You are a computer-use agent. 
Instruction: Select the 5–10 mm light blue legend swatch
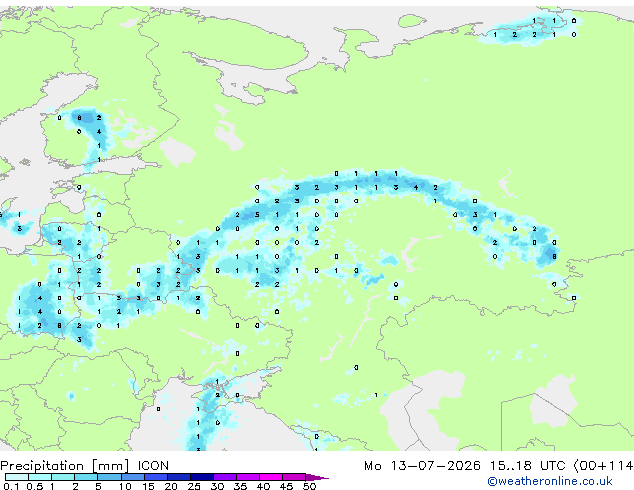109,477
